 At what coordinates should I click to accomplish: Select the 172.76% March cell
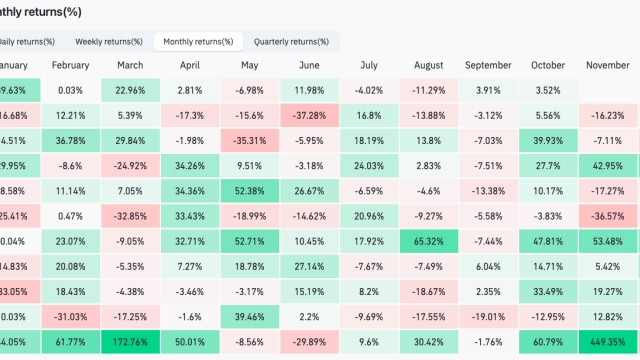pyautogui.click(x=130, y=342)
